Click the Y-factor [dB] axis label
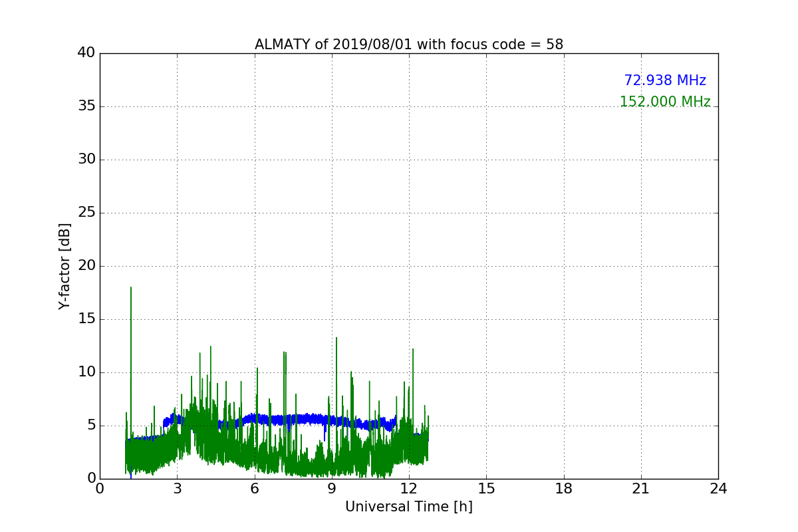Viewport: 798px width, 532px height. (x=65, y=266)
